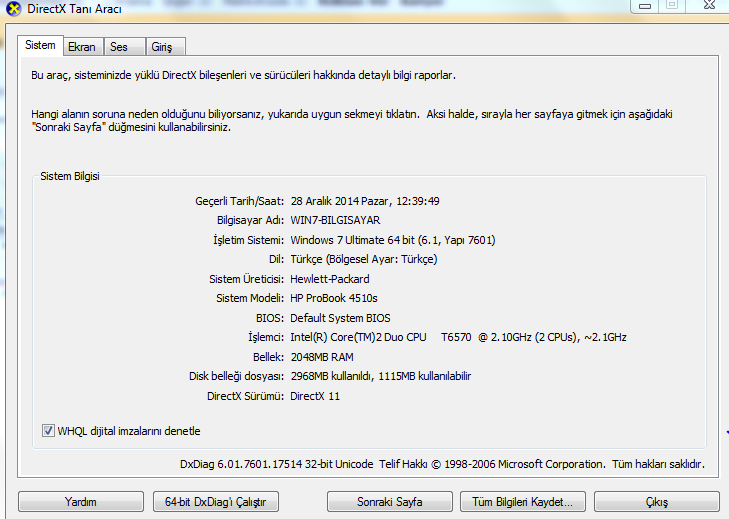Click the Sistem Üreticisi: label

coord(246,279)
